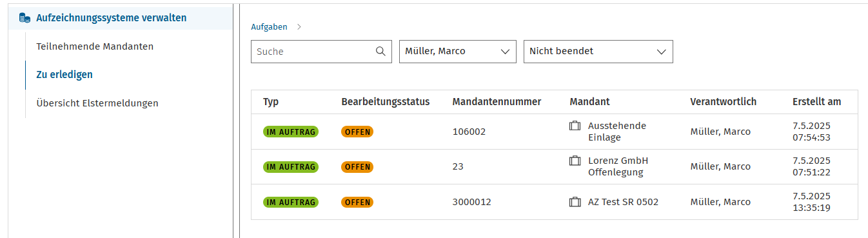The height and width of the screenshot is (238, 868).
Task: Click briefcase icon beside Ausstehende Einlage
Action: [x=575, y=126]
